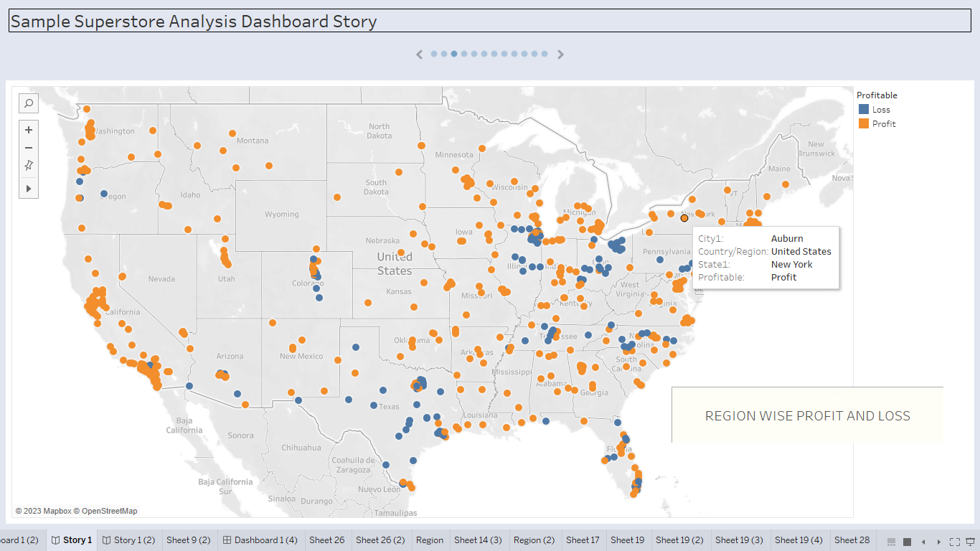Reset map with the pin icon
Image resolution: width=980 pixels, height=551 pixels.
point(29,165)
